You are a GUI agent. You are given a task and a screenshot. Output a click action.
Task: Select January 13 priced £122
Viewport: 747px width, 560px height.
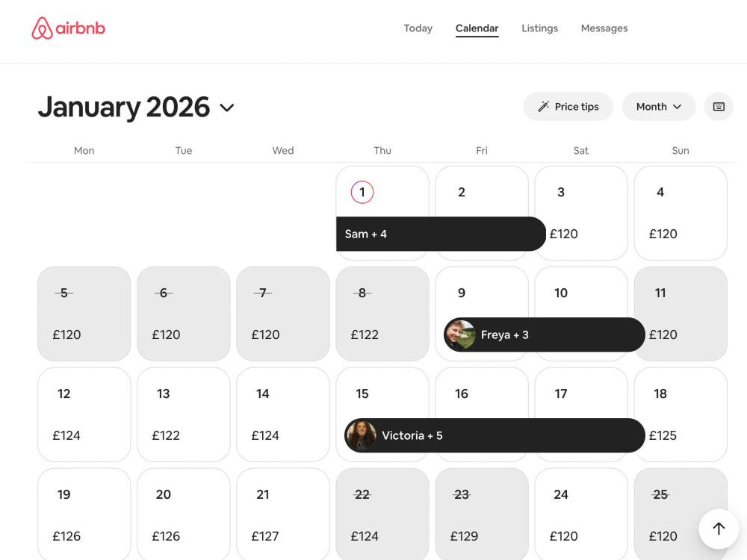click(x=184, y=414)
